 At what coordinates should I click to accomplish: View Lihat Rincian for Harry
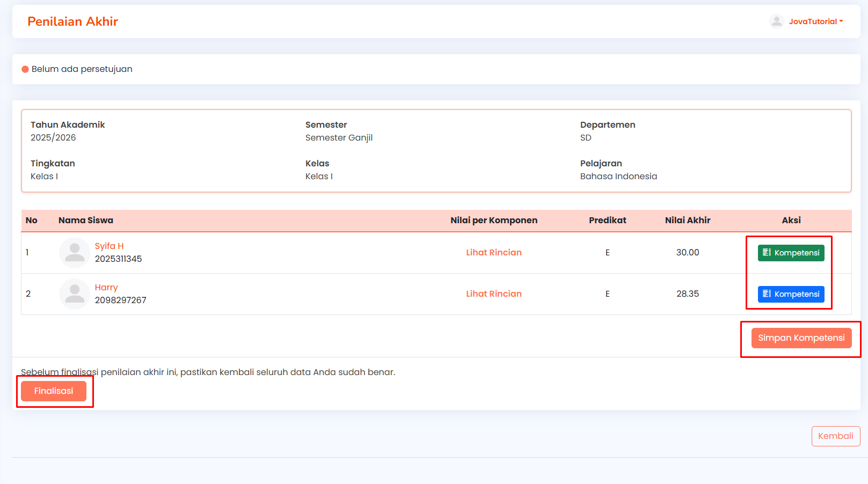click(494, 294)
